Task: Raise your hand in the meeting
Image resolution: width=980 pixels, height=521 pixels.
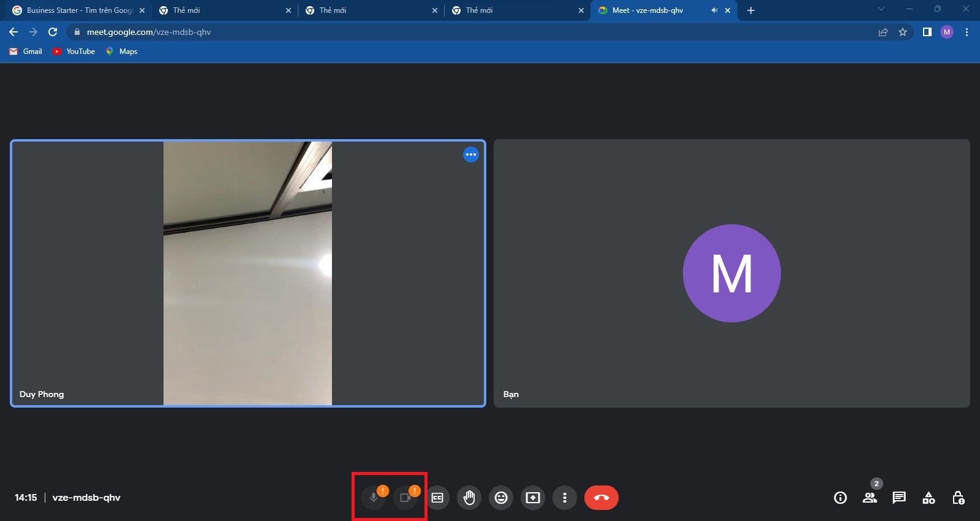Action: click(x=469, y=498)
